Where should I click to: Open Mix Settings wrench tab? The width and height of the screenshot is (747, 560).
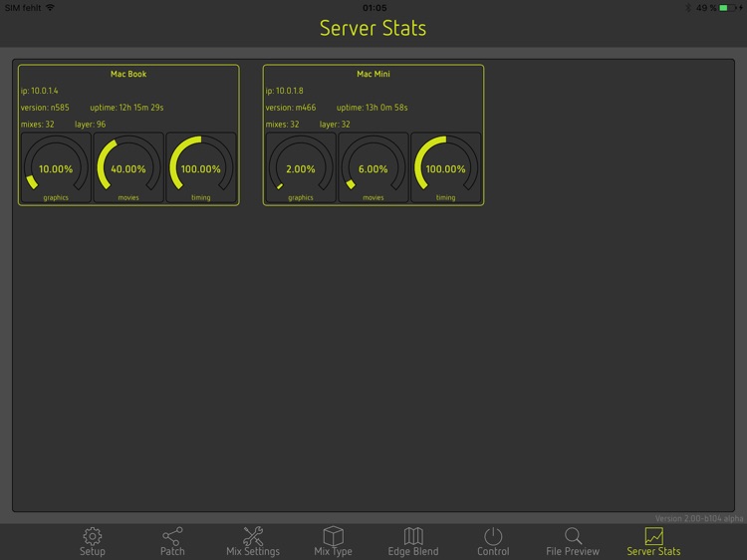point(253,542)
